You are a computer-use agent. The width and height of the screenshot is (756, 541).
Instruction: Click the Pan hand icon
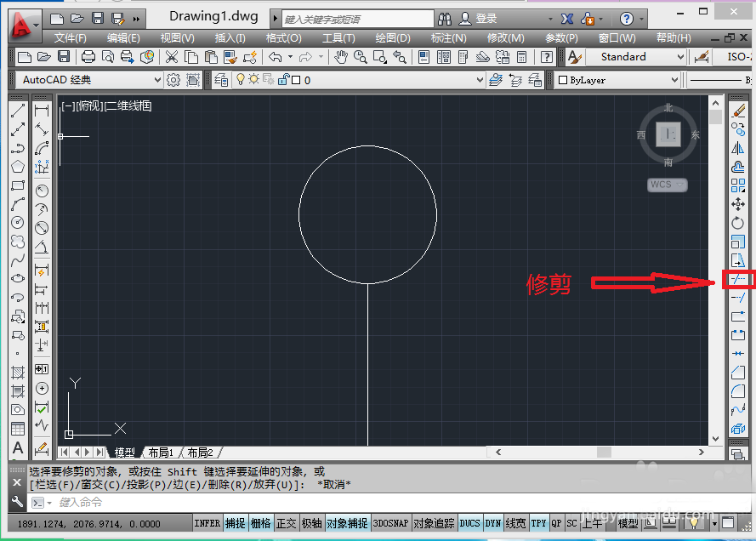pos(341,57)
